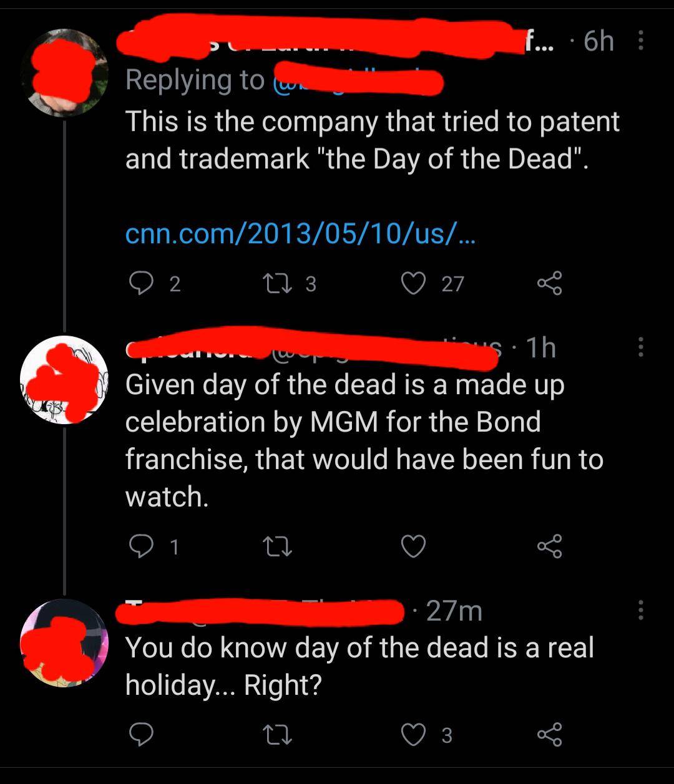674x784 pixels.
Task: Share the Bond franchise tweet
Action: (x=549, y=546)
